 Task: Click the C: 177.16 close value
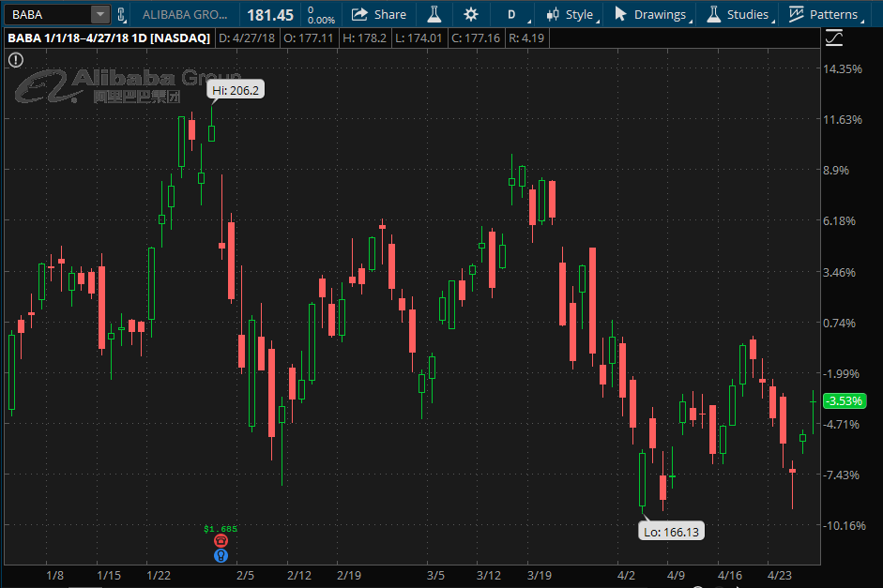476,38
